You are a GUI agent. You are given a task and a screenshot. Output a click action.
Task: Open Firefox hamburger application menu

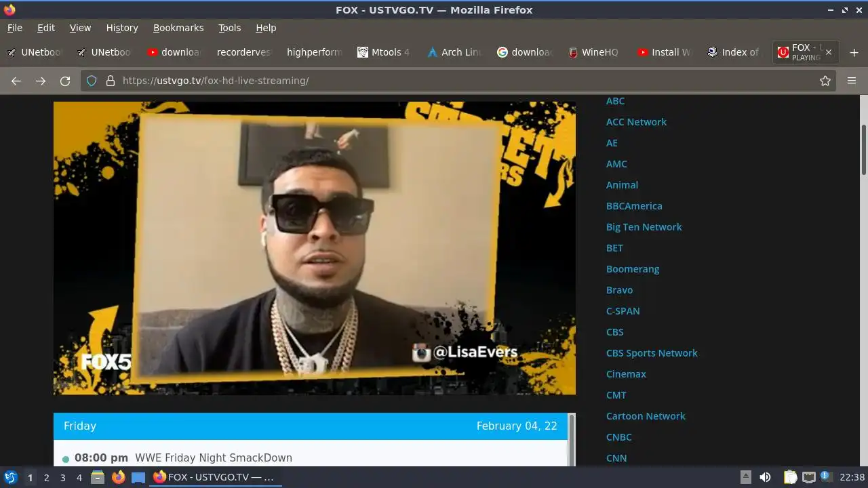852,81
